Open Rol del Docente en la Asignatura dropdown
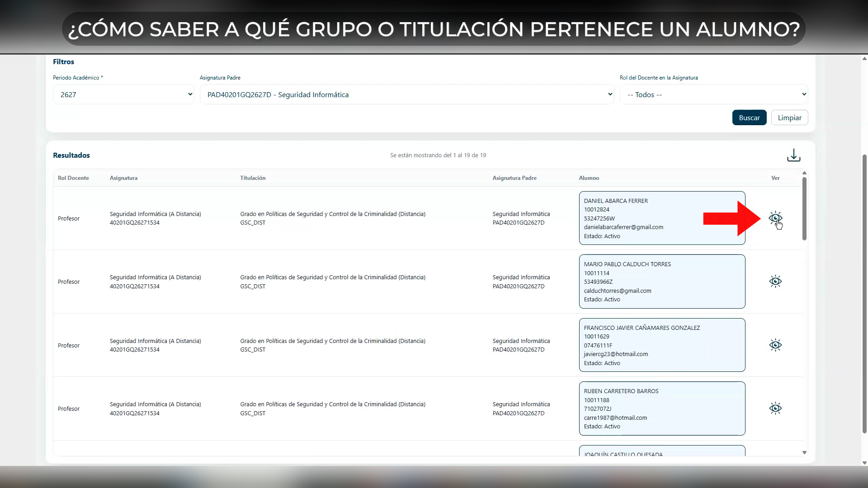 pos(714,94)
